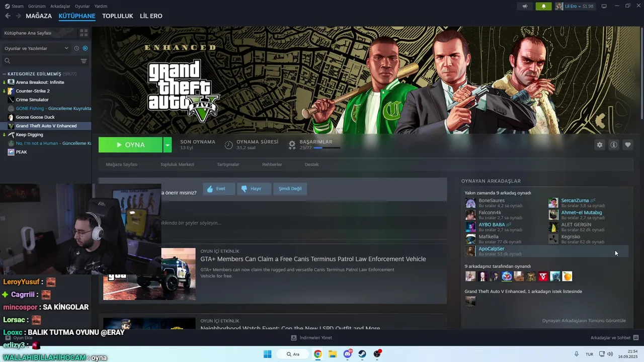Open Discord from taskbar
The width and height of the screenshot is (644, 362).
point(348,354)
